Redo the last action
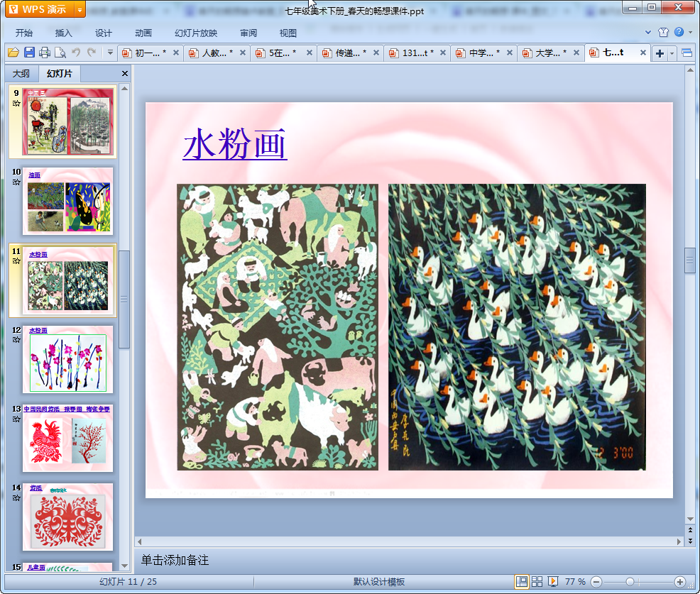Image resolution: width=700 pixels, height=594 pixels. point(92,53)
